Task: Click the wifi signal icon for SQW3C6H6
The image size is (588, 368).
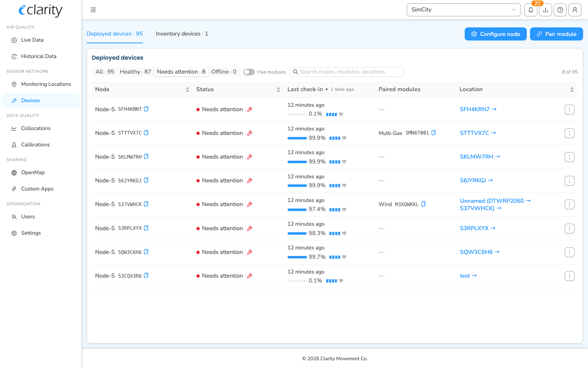Action: point(344,257)
